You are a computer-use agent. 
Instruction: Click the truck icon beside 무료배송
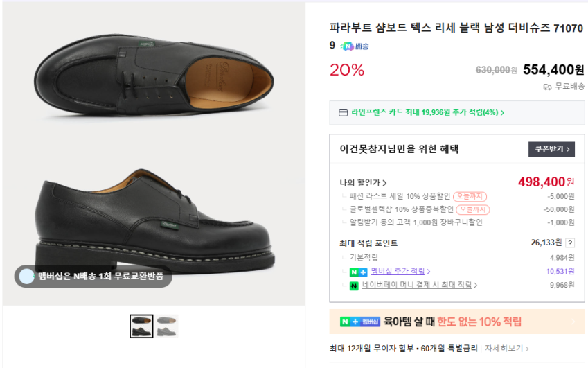click(x=547, y=87)
